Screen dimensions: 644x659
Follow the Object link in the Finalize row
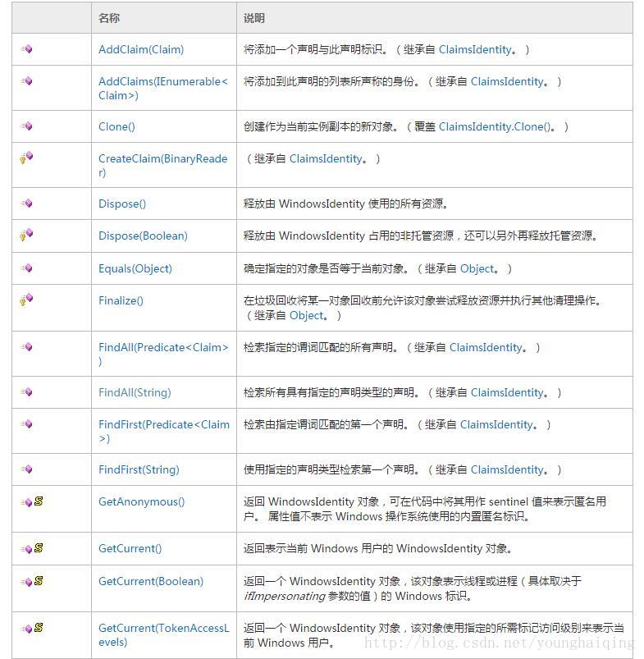(x=307, y=315)
